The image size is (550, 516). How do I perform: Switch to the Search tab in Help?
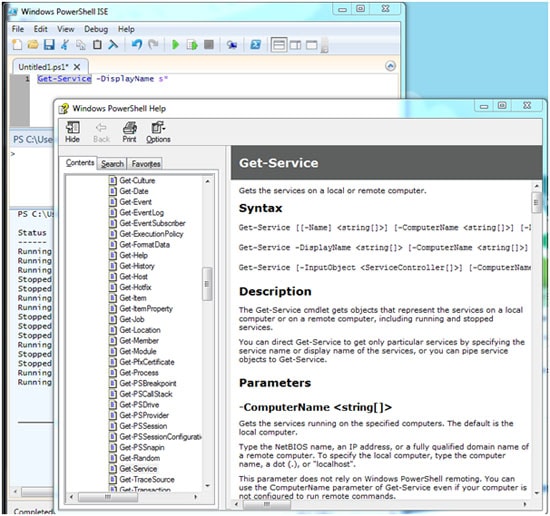pos(112,164)
